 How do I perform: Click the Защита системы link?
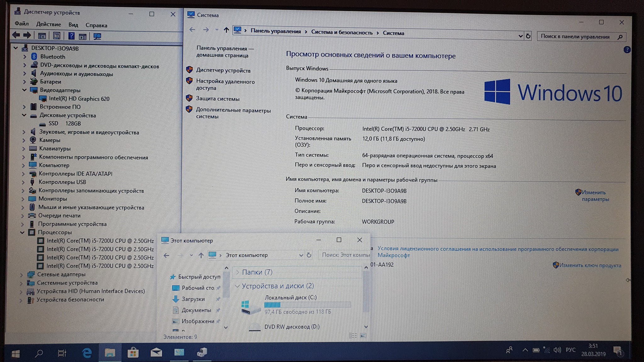point(218,99)
